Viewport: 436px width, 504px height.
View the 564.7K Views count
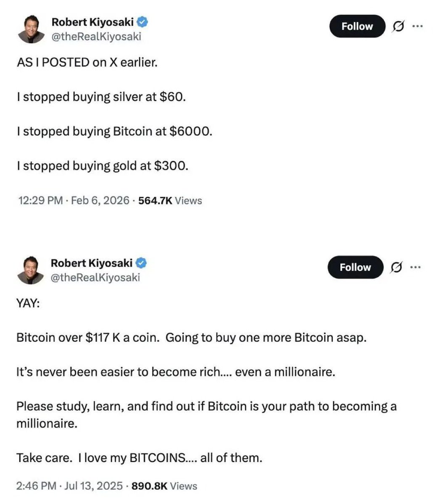[170, 200]
